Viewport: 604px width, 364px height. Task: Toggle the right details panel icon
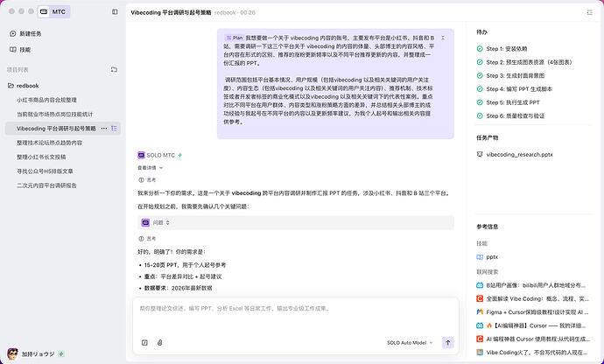click(589, 12)
